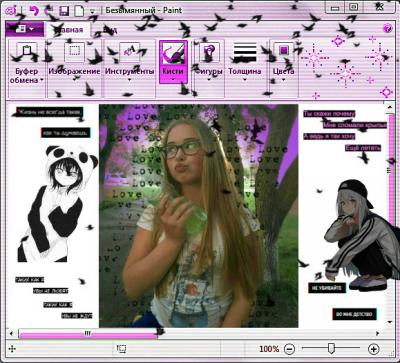This screenshot has height=363, width=400.
Task: Click the horizontal scrollbar thumb
Action: click(88, 333)
